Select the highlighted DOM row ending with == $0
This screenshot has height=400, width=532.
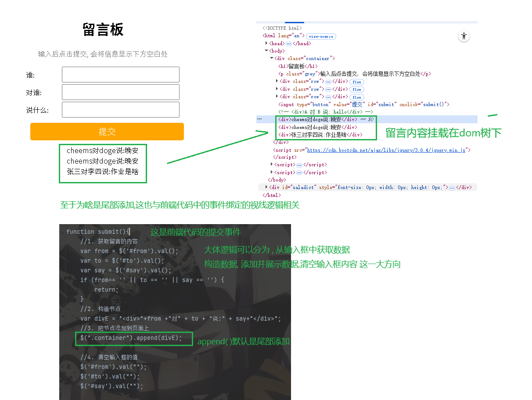[367, 119]
